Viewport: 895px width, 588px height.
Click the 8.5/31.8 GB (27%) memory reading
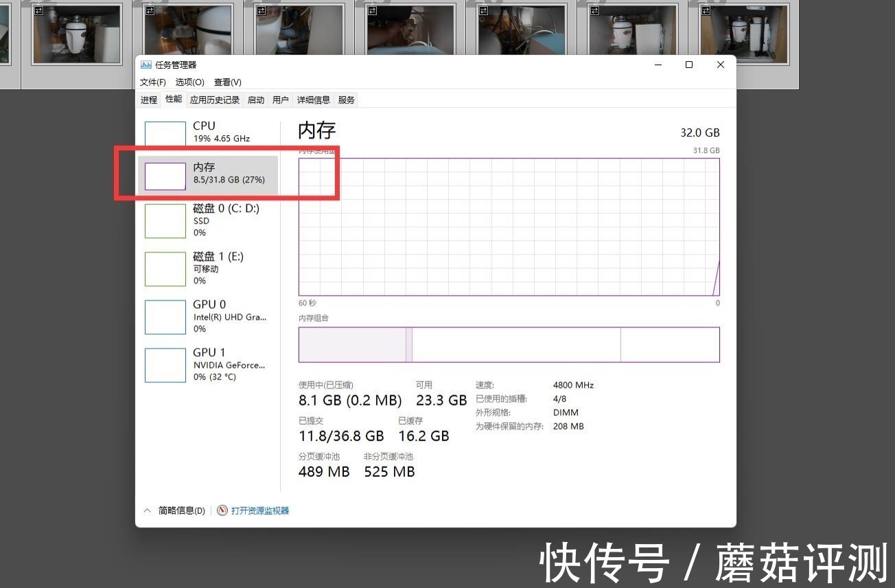(x=229, y=180)
